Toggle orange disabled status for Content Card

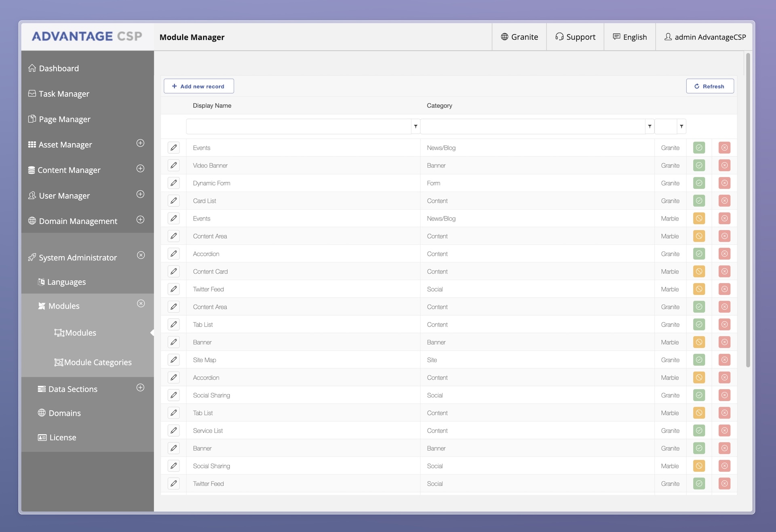tap(699, 271)
